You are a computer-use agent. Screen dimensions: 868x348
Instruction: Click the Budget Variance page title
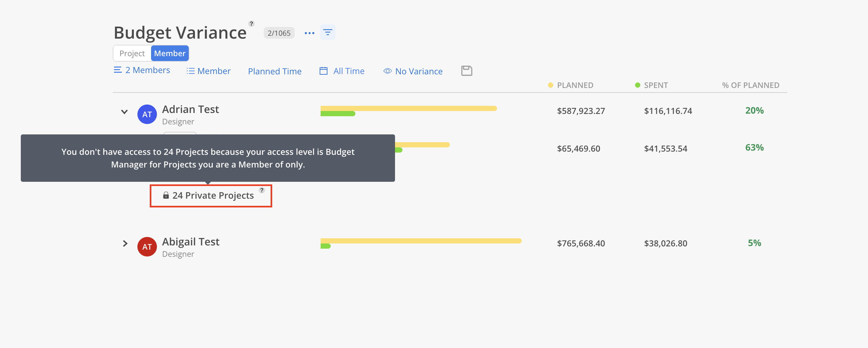pyautogui.click(x=180, y=33)
